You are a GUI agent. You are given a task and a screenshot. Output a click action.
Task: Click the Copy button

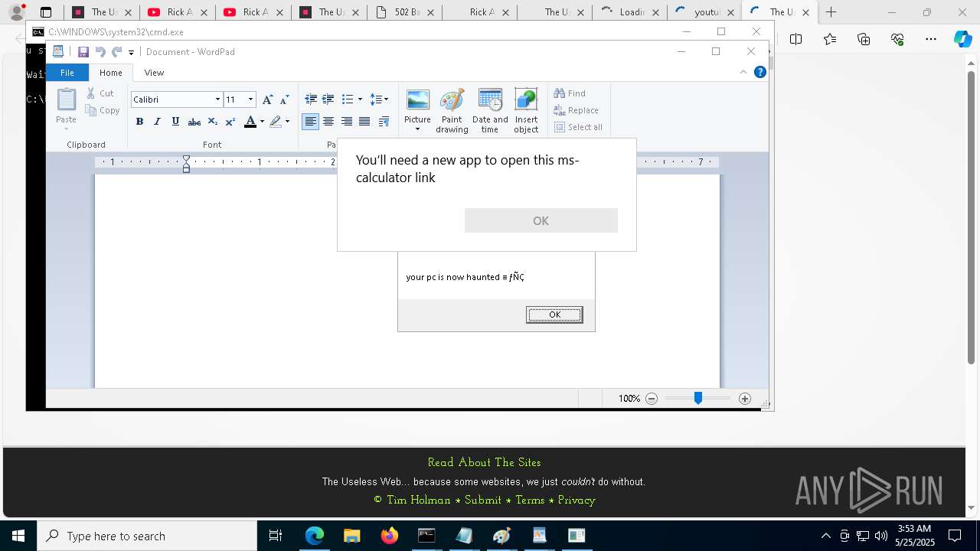click(x=103, y=110)
